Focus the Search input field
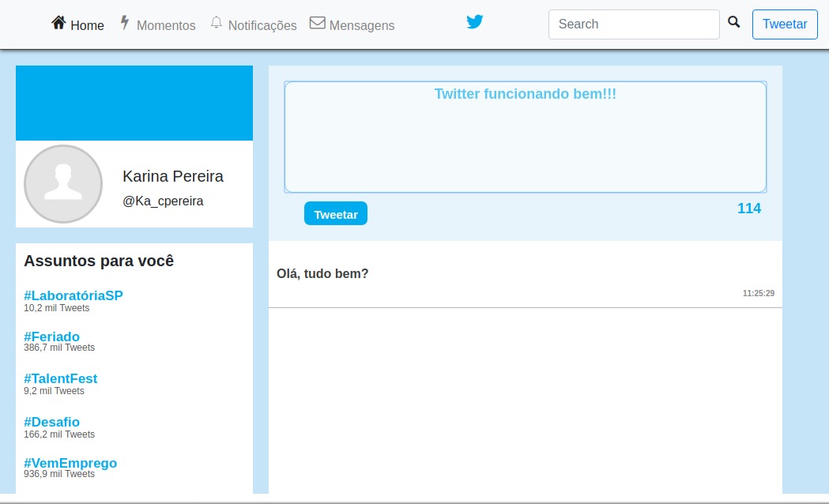Image resolution: width=829 pixels, height=504 pixels. pos(634,24)
